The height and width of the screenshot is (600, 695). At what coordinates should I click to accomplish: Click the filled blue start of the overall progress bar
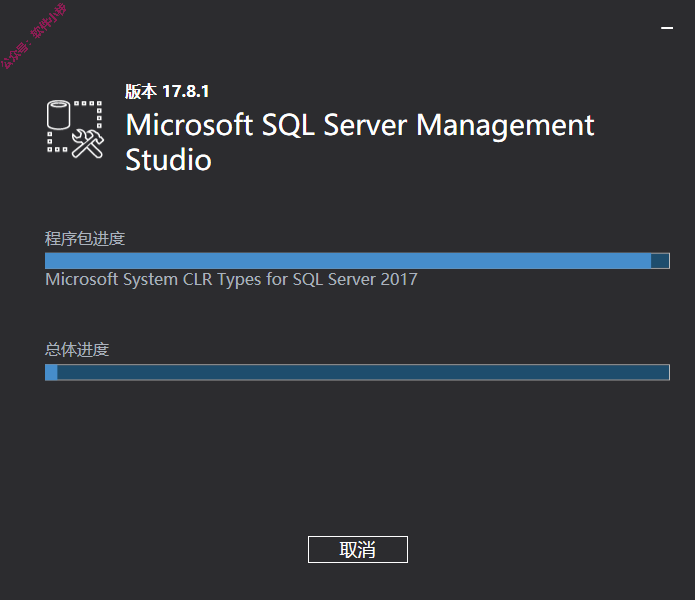(x=51, y=372)
